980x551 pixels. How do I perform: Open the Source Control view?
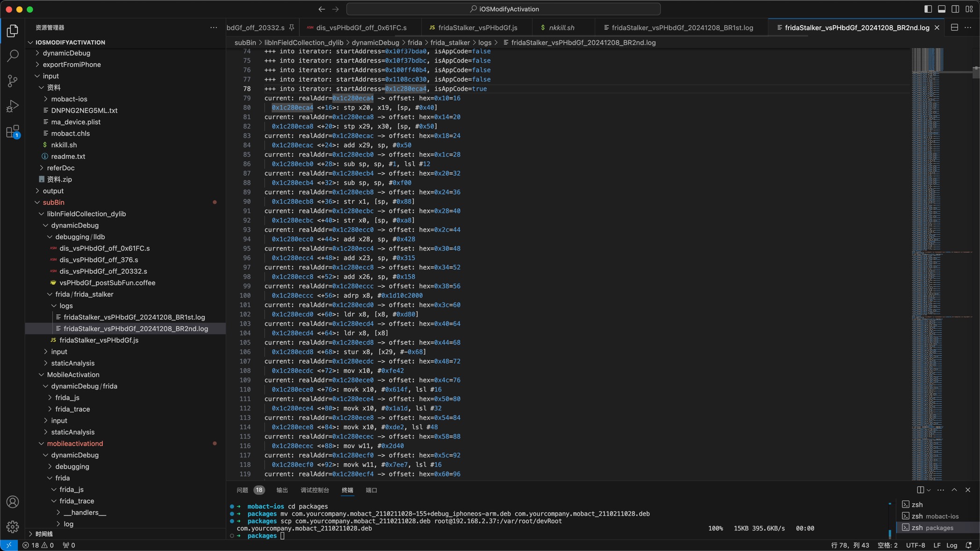click(x=13, y=81)
